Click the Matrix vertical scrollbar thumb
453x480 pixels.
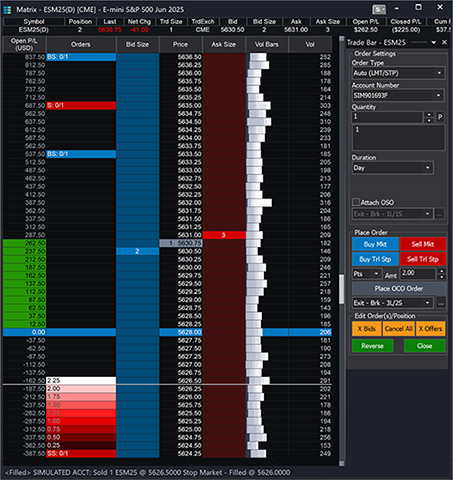tap(341, 289)
